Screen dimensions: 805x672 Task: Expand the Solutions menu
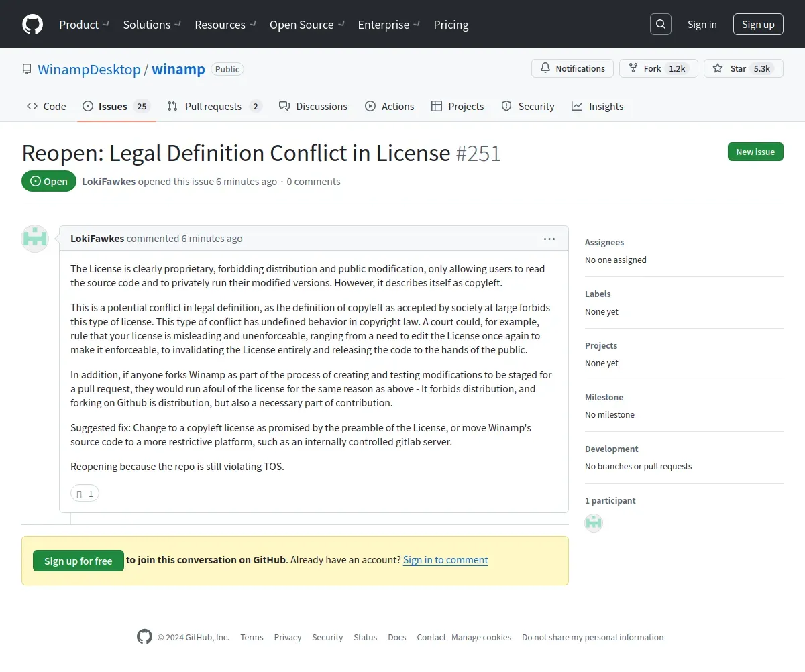[152, 25]
